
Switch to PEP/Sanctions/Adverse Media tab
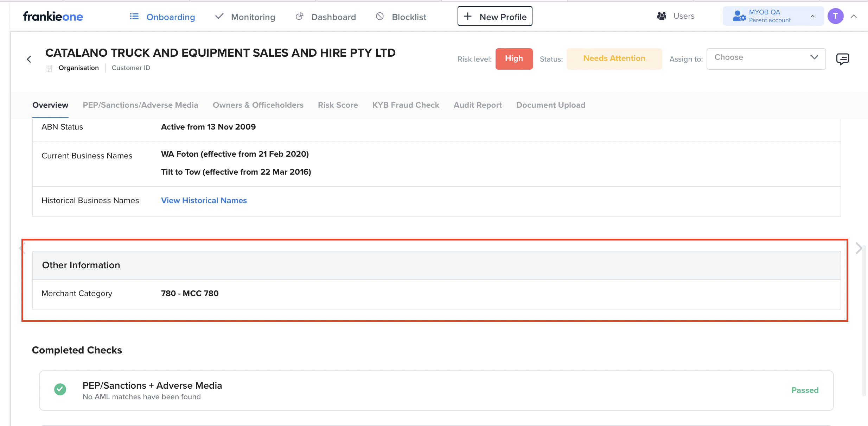[140, 105]
